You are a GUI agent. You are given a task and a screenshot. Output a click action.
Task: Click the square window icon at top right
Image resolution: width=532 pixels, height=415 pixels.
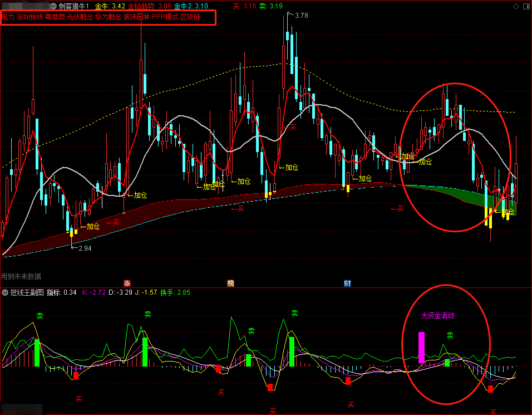click(526, 6)
